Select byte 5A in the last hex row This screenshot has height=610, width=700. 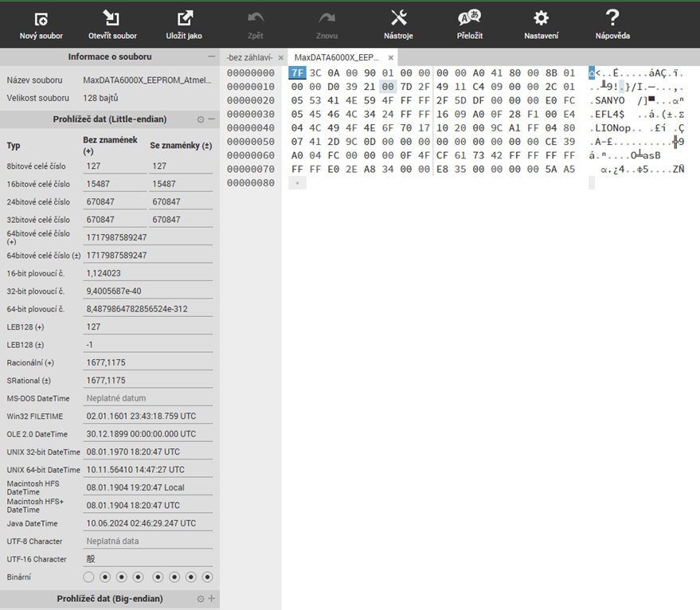pos(551,170)
